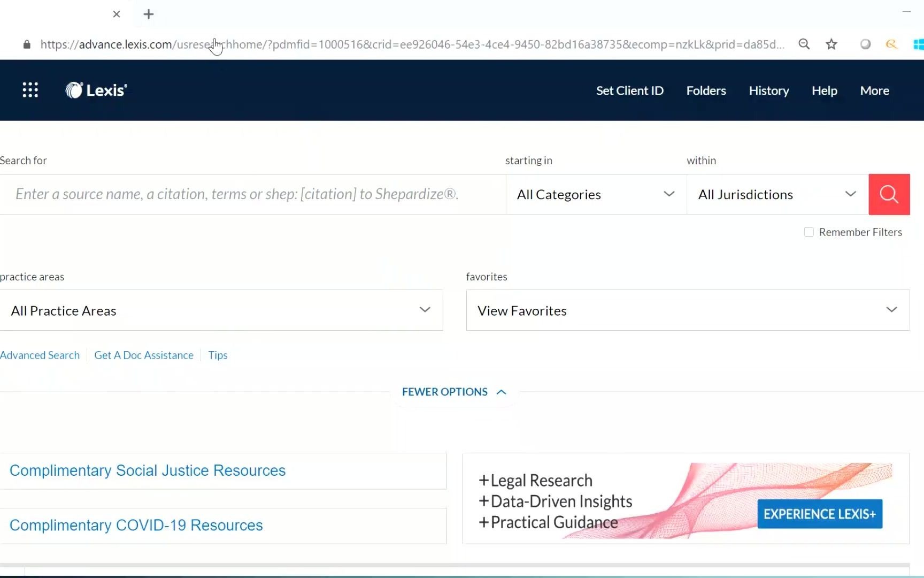The image size is (924, 578).
Task: Click the Lexis logo
Action: coord(96,90)
